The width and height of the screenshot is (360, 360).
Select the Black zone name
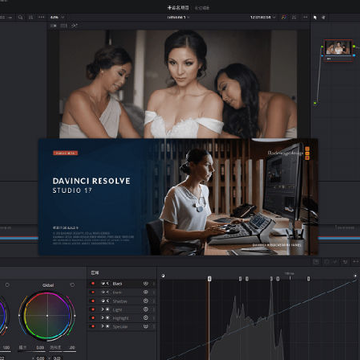(x=117, y=284)
